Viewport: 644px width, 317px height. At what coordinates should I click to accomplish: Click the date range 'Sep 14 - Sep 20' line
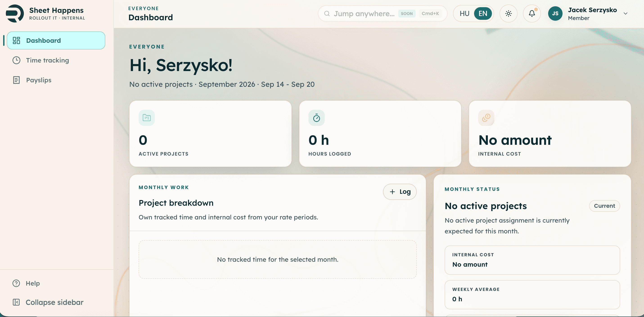tap(288, 85)
